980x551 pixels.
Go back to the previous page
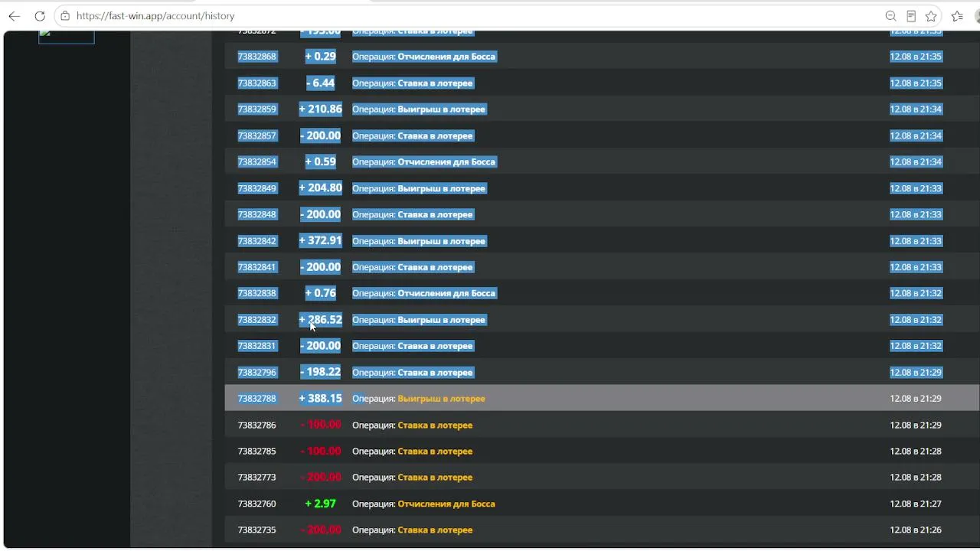15,16
